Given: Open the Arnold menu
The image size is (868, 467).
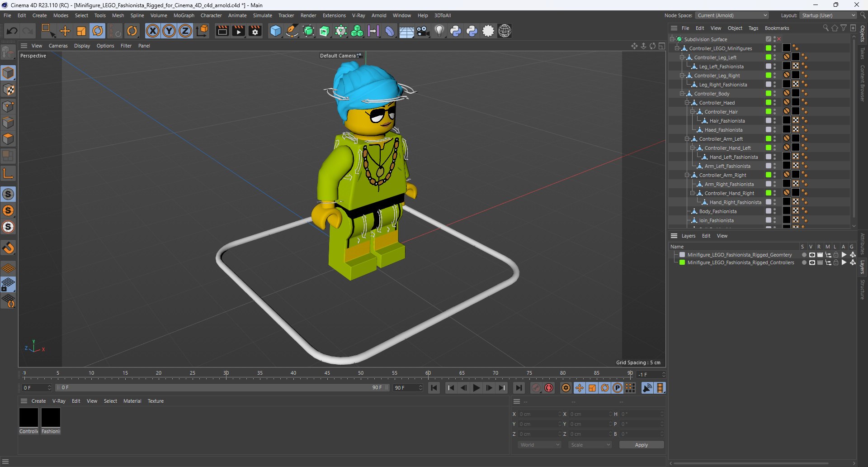Looking at the screenshot, I should [x=379, y=15].
